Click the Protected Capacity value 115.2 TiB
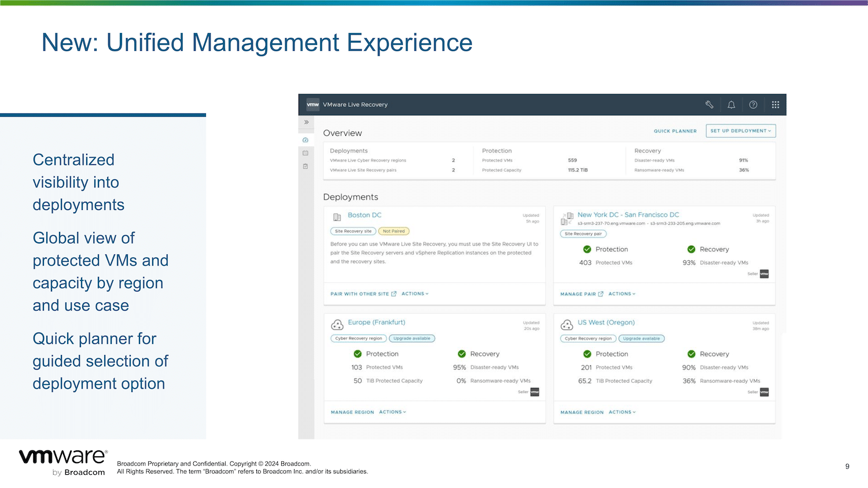Screen dimensions: 868x488 [x=578, y=170]
